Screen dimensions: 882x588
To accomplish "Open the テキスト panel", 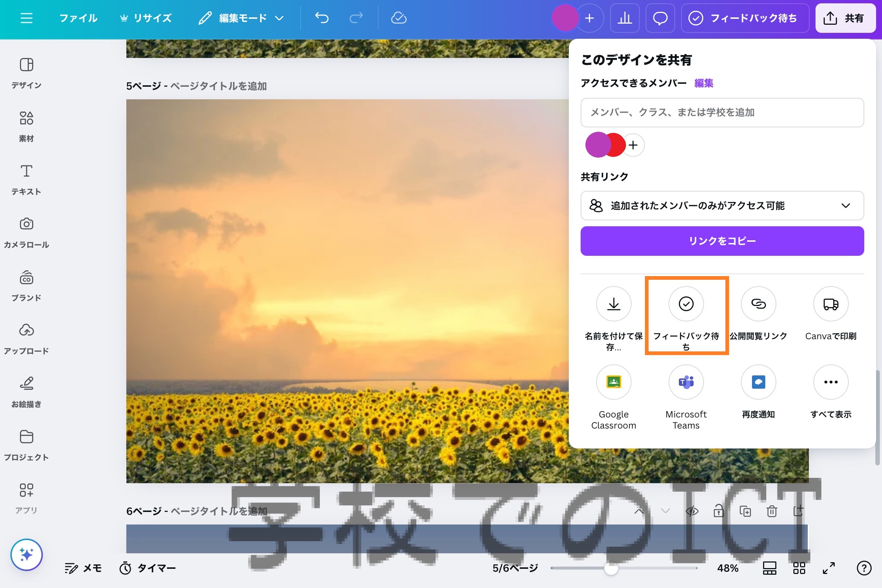I will pyautogui.click(x=26, y=179).
